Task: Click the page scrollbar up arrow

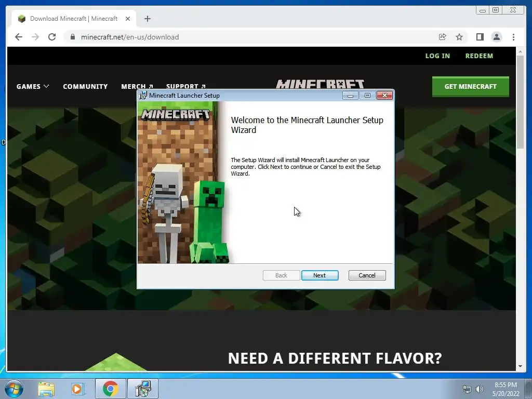Action: [x=520, y=51]
